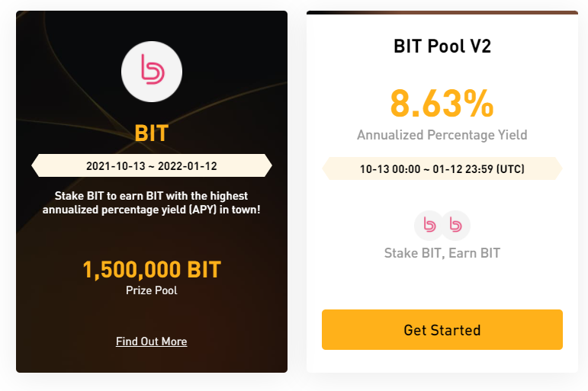
Task: Click the Prize Pool label
Action: [x=152, y=290]
